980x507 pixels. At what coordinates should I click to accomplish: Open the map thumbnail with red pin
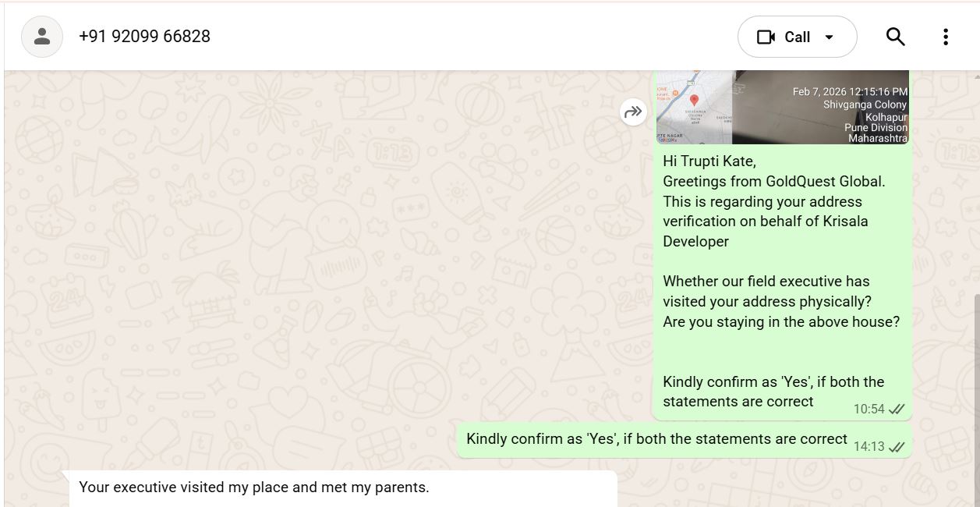click(694, 107)
